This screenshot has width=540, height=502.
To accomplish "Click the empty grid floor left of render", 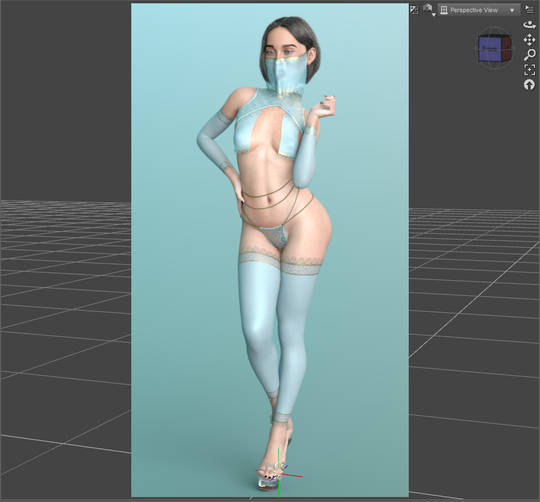I will pos(65,344).
